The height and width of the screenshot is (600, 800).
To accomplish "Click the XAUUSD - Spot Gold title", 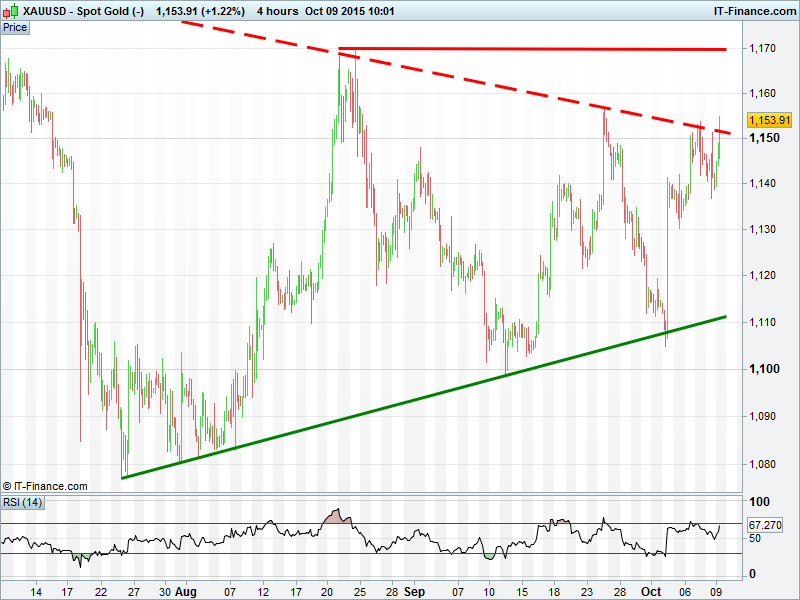I will [84, 11].
